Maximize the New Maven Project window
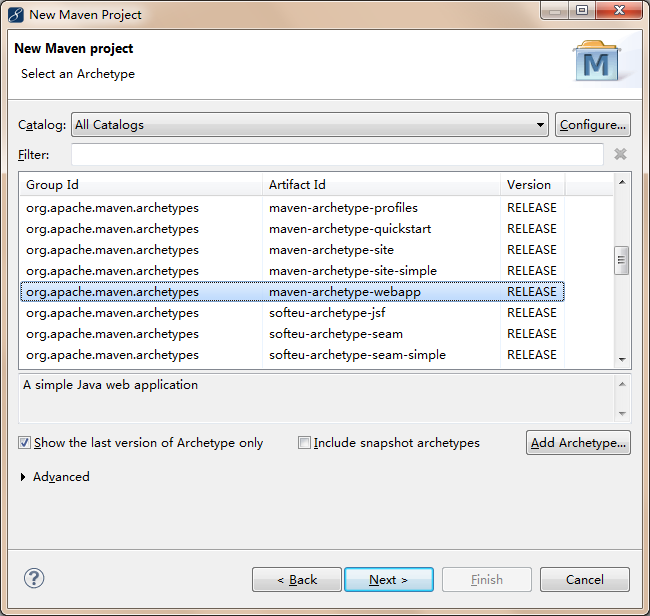Viewport: 650px width, 616px height. pyautogui.click(x=582, y=10)
